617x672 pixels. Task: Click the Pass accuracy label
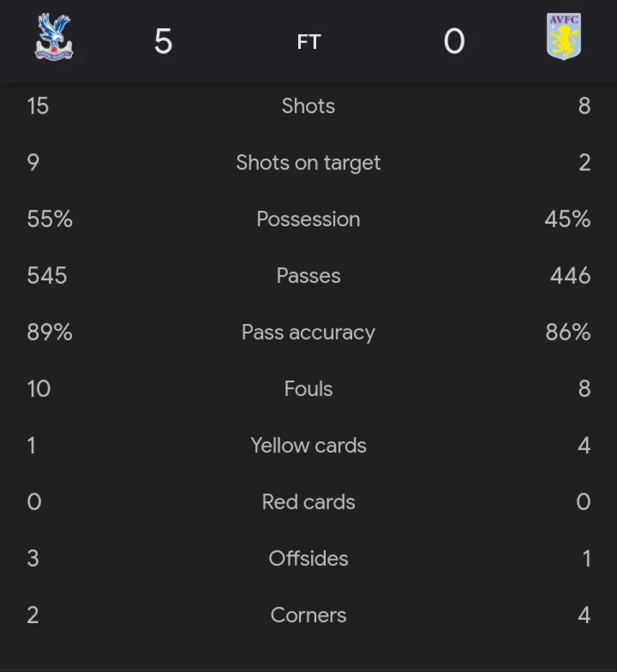click(308, 332)
